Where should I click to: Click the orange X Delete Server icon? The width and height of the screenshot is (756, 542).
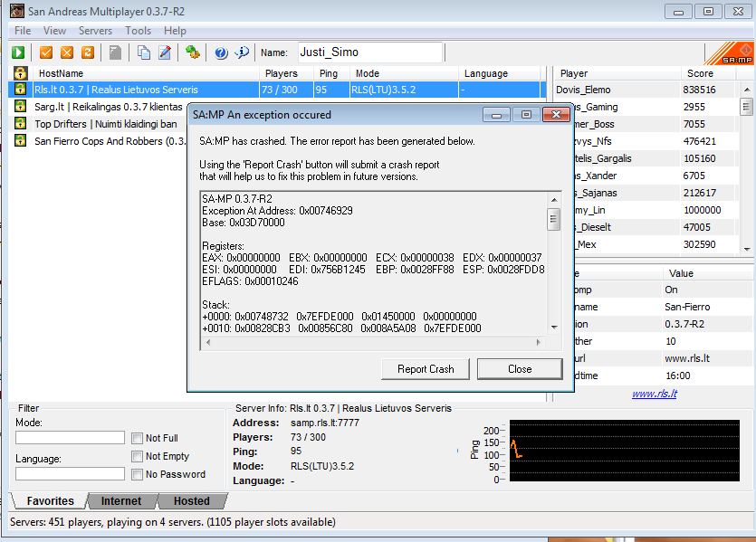coord(67,52)
